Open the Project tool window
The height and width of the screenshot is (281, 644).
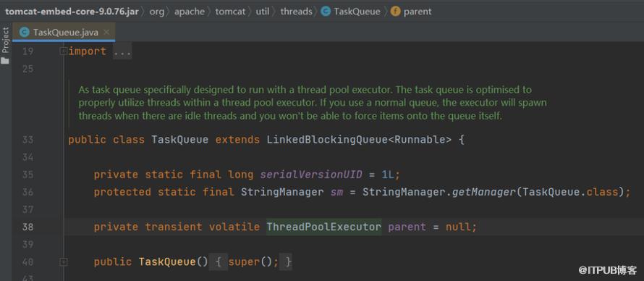tap(5, 41)
